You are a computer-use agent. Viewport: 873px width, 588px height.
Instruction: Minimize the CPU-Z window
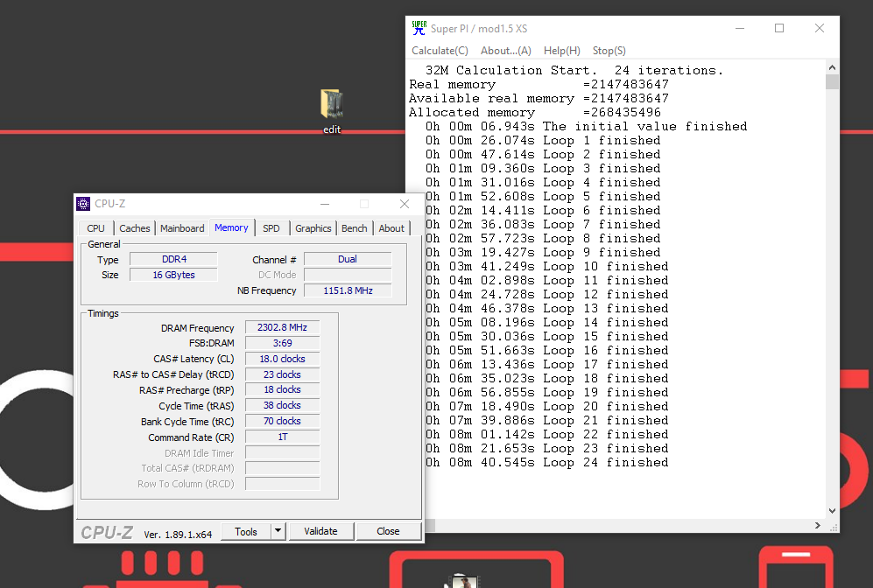(x=325, y=204)
